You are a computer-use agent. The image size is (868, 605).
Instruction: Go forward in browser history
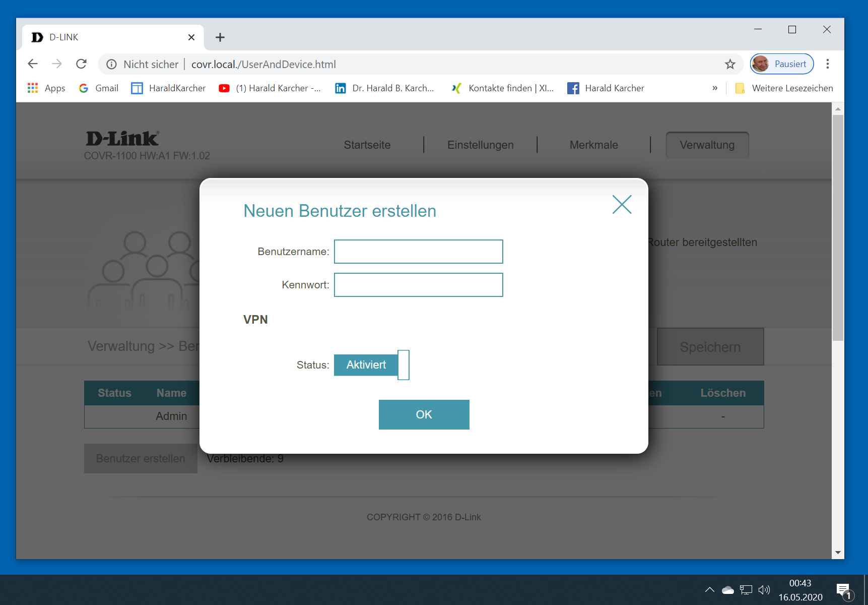pyautogui.click(x=57, y=64)
